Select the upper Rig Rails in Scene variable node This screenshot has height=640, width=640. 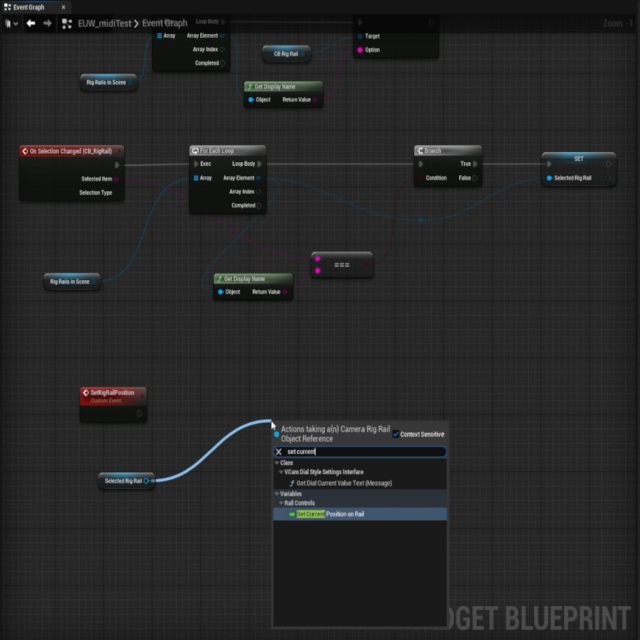(x=108, y=82)
